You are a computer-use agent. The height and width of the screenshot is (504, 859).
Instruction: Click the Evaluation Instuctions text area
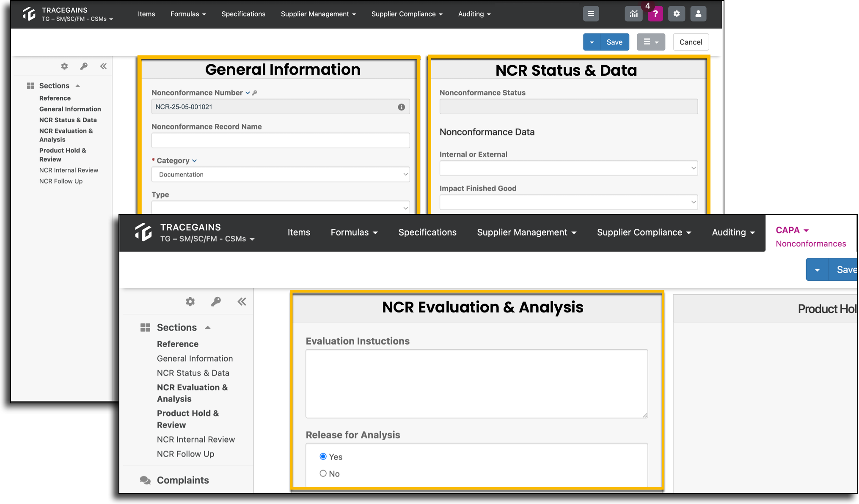(x=476, y=383)
